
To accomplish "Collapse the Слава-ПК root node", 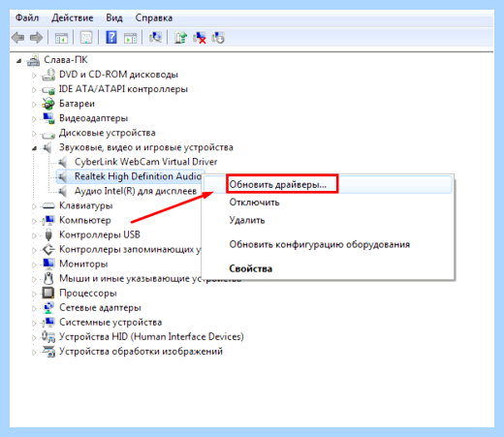I will coord(19,60).
